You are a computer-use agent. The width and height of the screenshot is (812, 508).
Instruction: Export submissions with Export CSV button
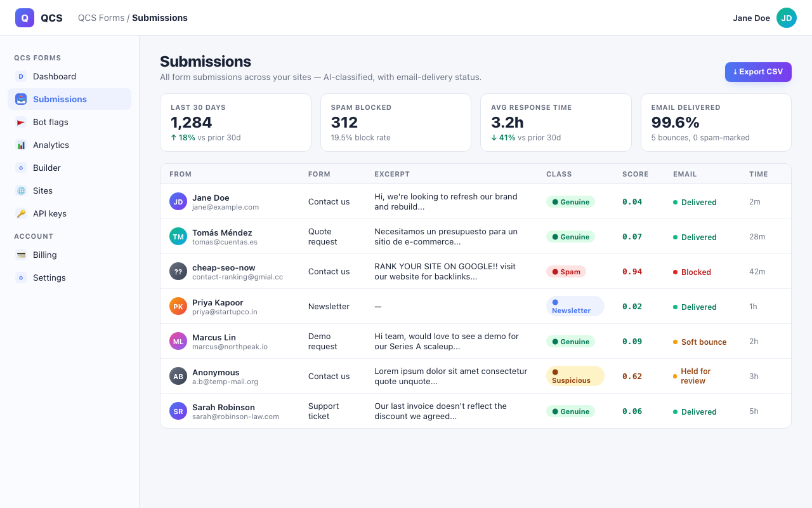[758, 72]
